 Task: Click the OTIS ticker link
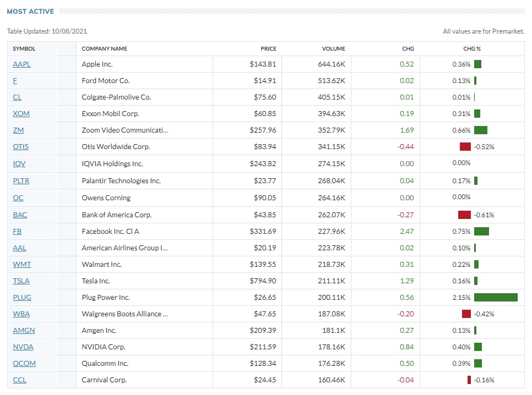21,147
